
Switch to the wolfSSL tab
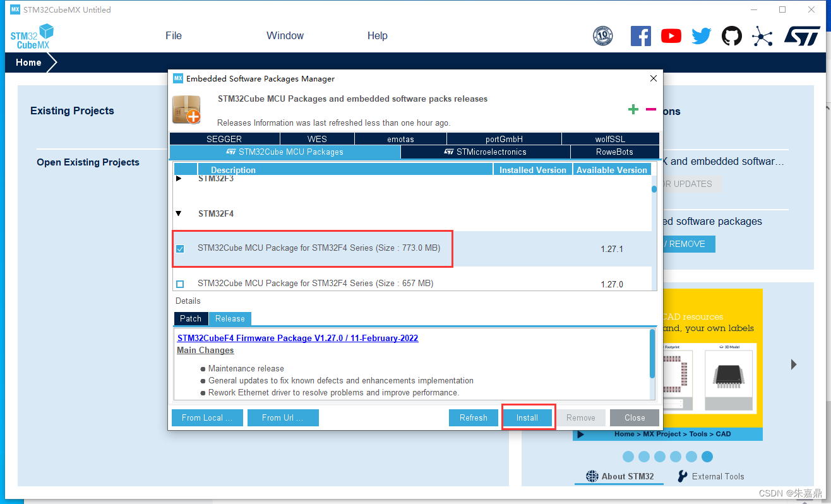[x=610, y=139]
